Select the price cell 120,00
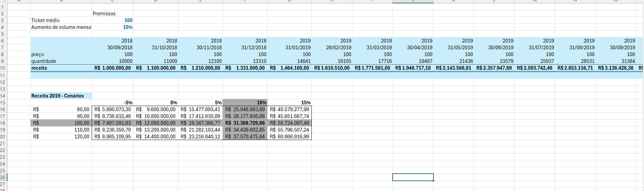 point(61,137)
